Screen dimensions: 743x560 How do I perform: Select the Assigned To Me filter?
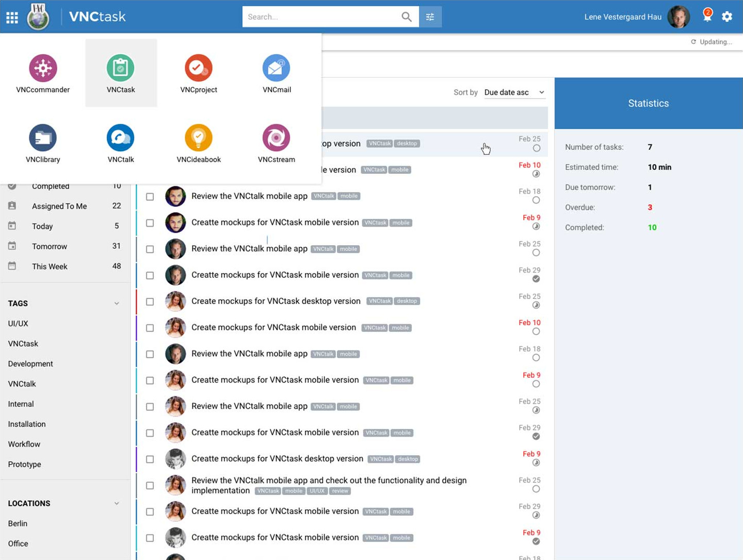pyautogui.click(x=59, y=206)
